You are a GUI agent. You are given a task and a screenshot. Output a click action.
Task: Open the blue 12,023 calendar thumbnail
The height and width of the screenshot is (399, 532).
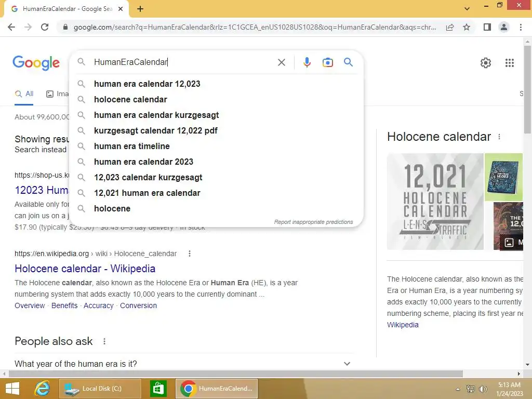tap(503, 177)
